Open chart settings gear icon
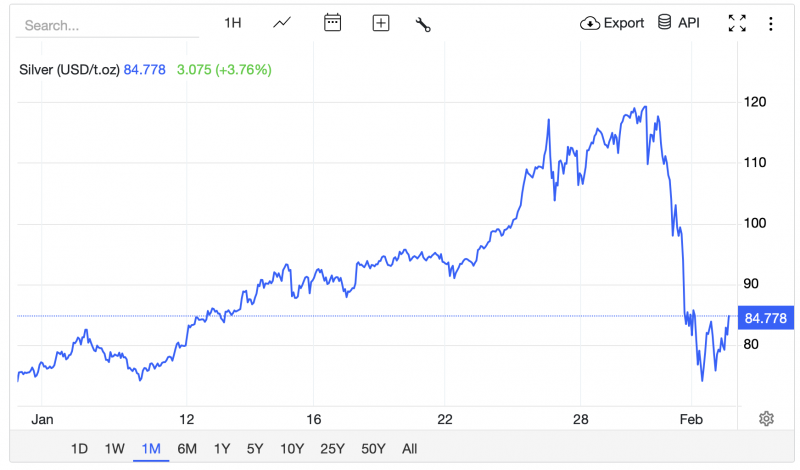This screenshot has height=470, width=800. (x=766, y=419)
